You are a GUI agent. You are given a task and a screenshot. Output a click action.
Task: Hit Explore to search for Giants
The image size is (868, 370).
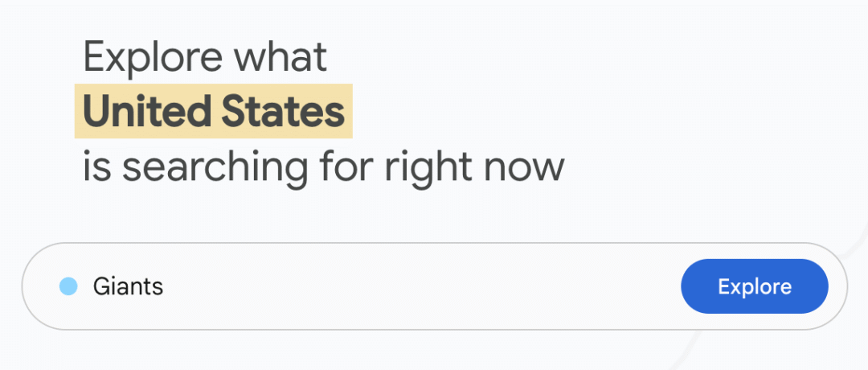(x=754, y=286)
